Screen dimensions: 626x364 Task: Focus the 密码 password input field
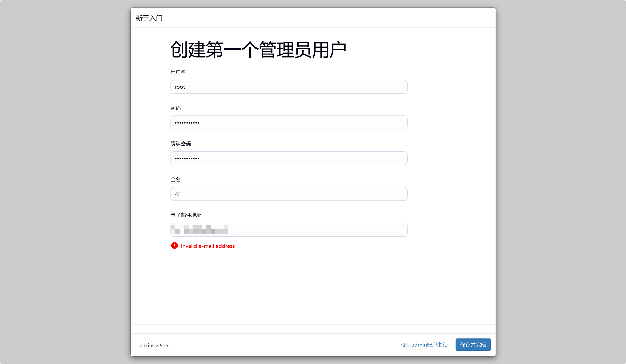(x=289, y=123)
